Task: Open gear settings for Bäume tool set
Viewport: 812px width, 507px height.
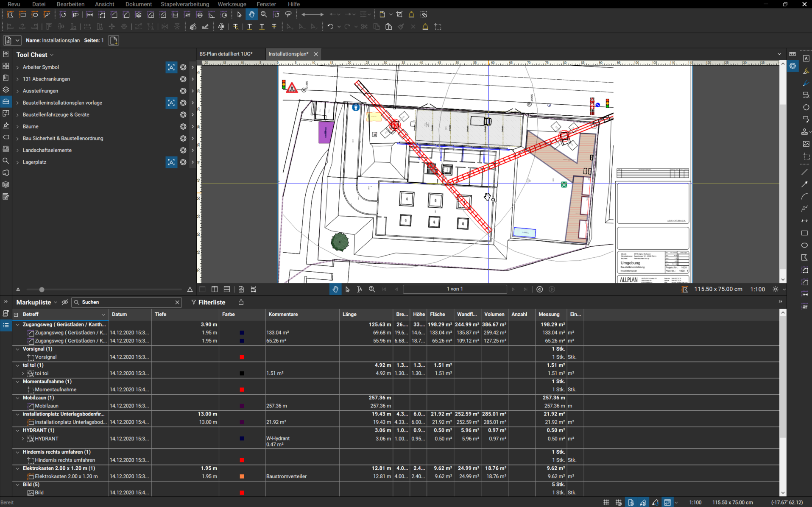Action: (183, 126)
